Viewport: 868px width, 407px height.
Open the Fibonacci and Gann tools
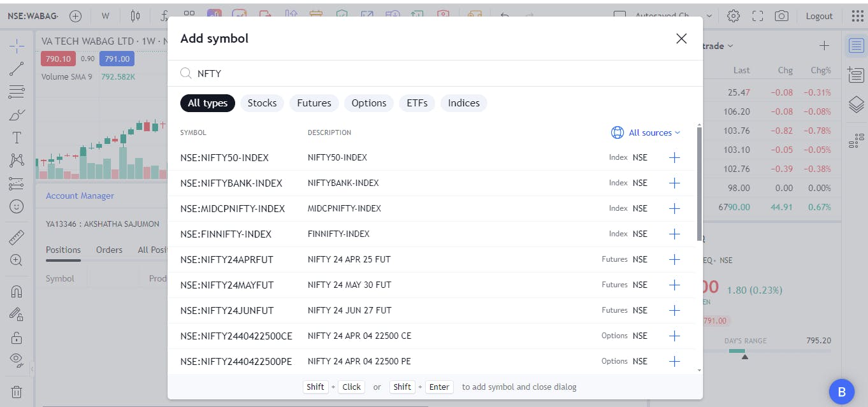(17, 92)
